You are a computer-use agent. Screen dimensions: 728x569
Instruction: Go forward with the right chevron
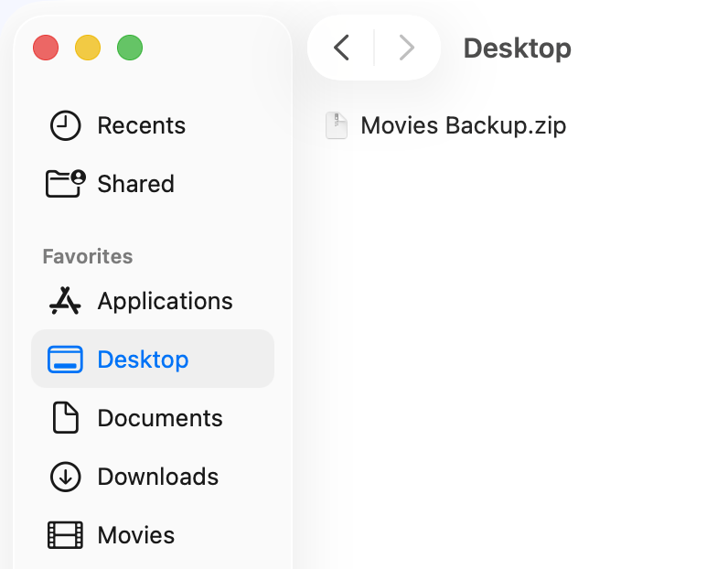(407, 48)
